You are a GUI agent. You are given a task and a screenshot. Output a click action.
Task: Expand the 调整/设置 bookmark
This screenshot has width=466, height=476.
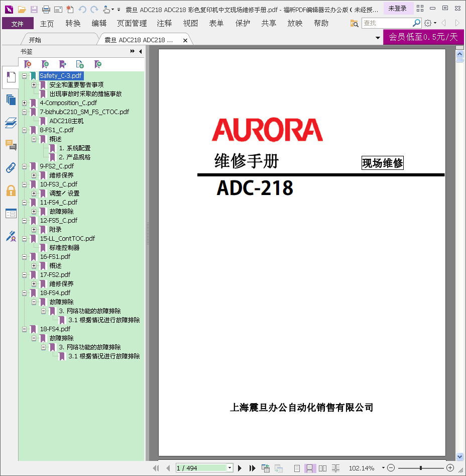[34, 194]
